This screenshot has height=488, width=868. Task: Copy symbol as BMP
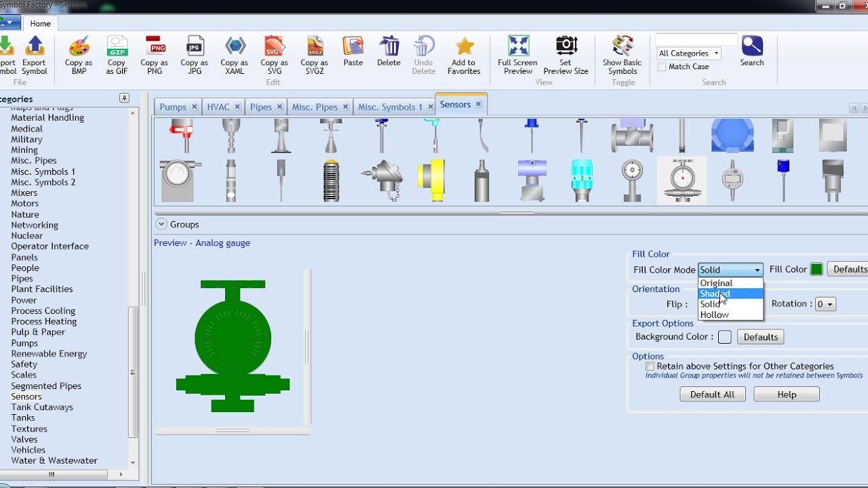click(x=79, y=56)
